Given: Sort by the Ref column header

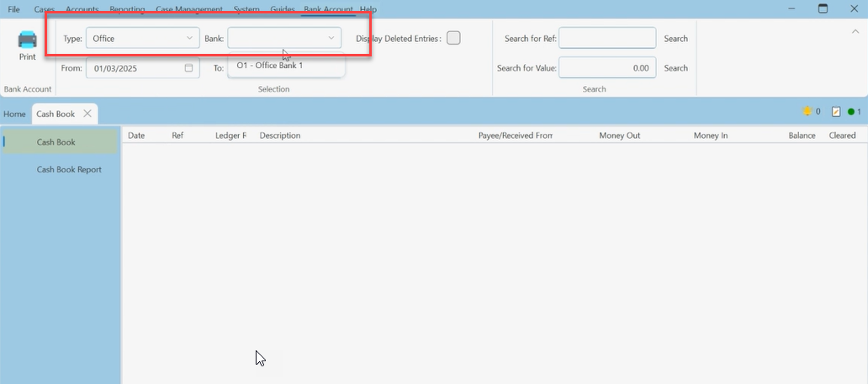Looking at the screenshot, I should point(177,136).
